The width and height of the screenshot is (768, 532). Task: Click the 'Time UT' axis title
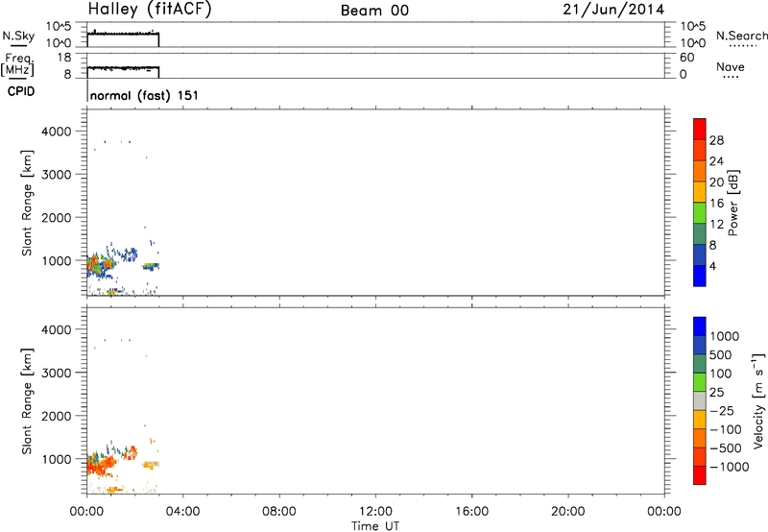click(x=375, y=526)
